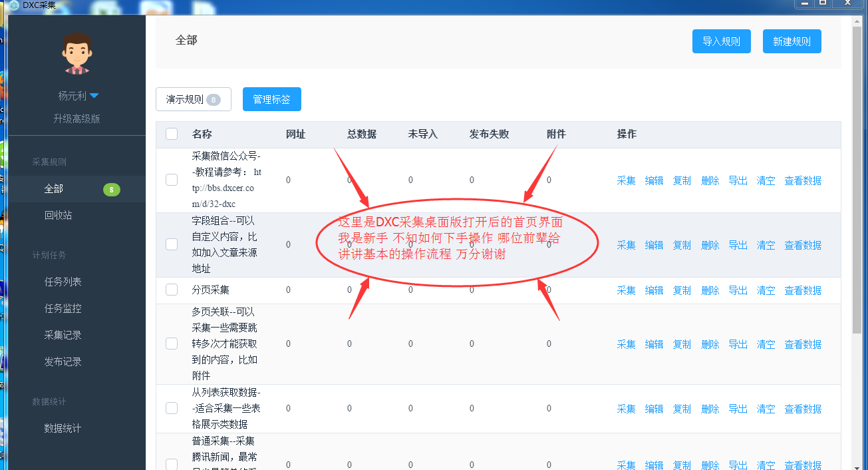
Task: Click 采集 for the 分页采集 rule
Action: coord(627,290)
